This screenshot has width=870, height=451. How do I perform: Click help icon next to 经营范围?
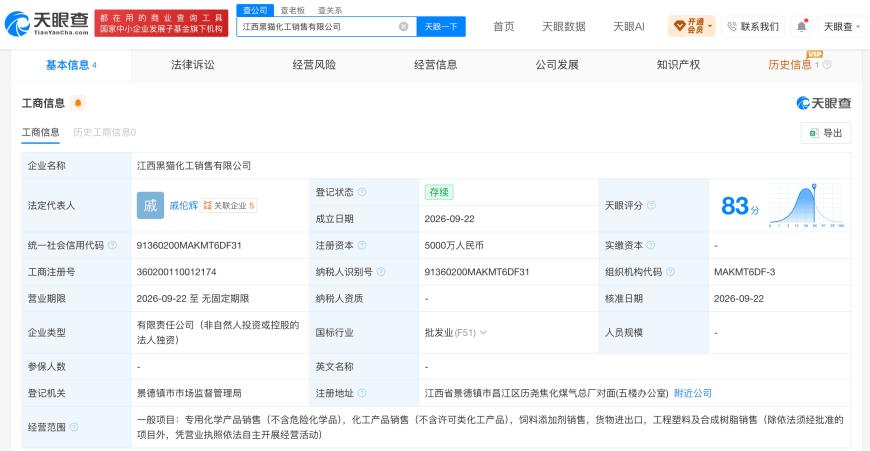(x=74, y=427)
